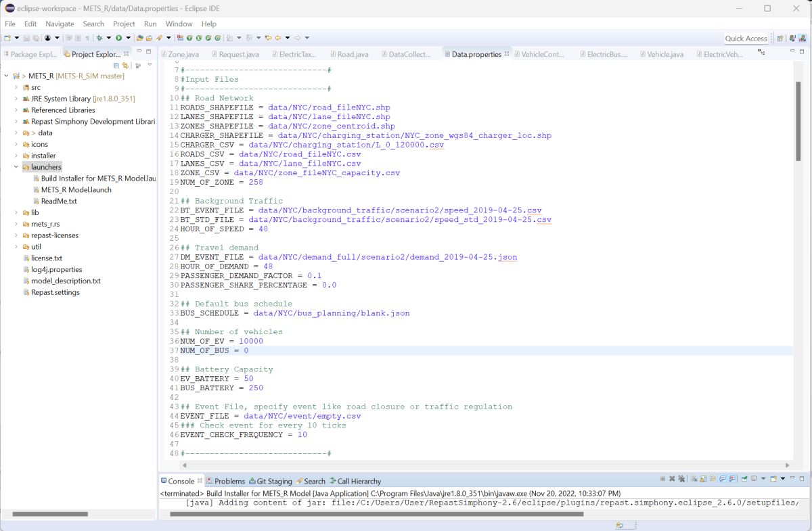Expand the lib folder

coord(16,212)
